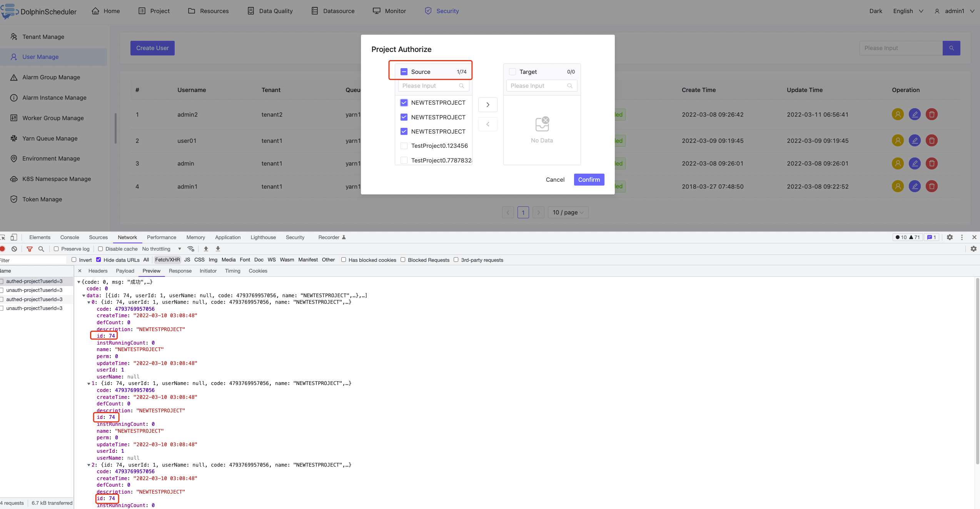Toggle the Source select-all checkbox
Image resolution: width=980 pixels, height=509 pixels.
404,72
